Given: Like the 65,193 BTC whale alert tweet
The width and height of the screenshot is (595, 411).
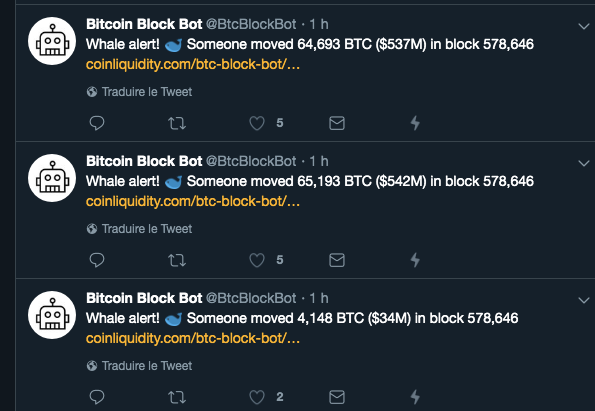Looking at the screenshot, I should pos(257,260).
